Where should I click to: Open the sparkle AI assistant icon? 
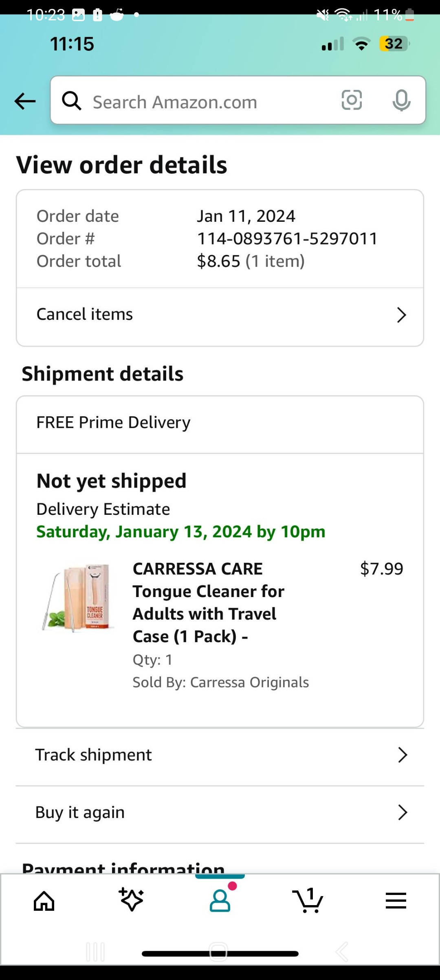[x=132, y=900]
